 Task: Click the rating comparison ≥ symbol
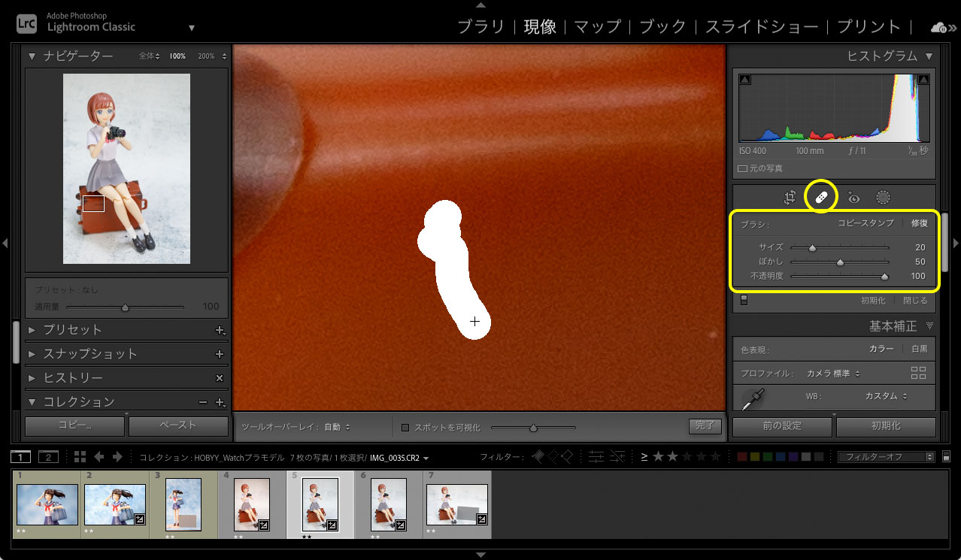click(x=644, y=456)
